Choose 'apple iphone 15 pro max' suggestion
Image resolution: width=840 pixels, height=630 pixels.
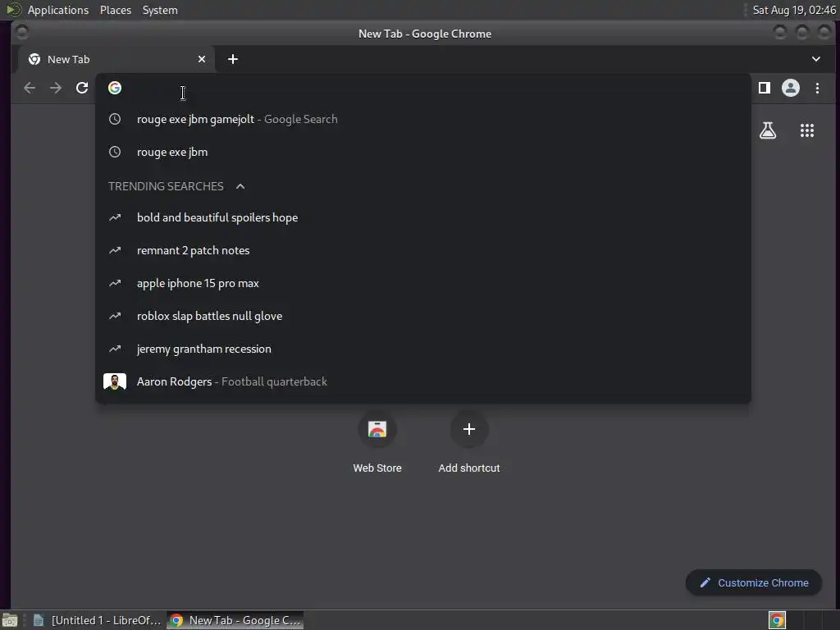(423, 283)
